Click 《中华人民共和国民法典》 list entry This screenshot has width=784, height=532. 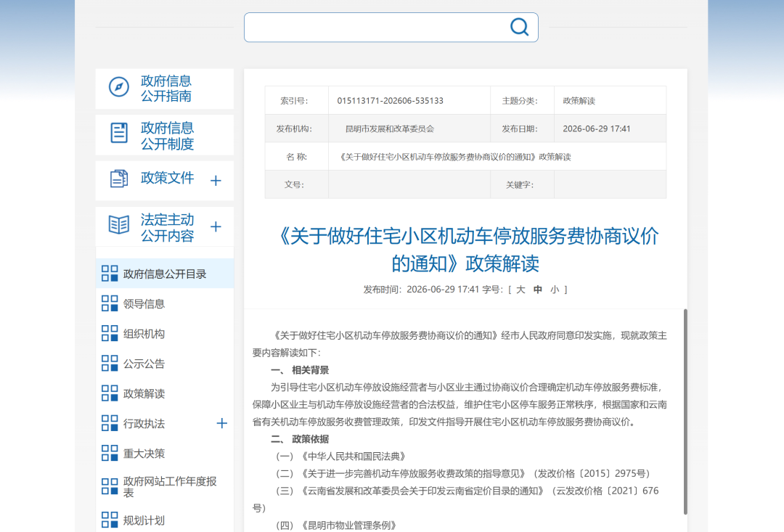(340, 457)
